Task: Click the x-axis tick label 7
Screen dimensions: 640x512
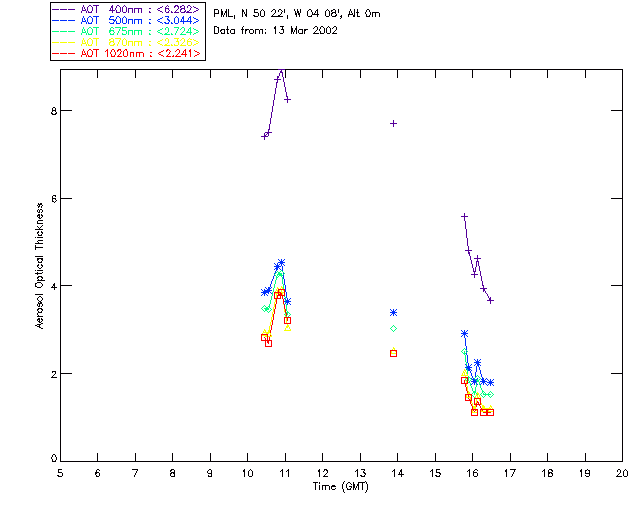Action: (135, 473)
